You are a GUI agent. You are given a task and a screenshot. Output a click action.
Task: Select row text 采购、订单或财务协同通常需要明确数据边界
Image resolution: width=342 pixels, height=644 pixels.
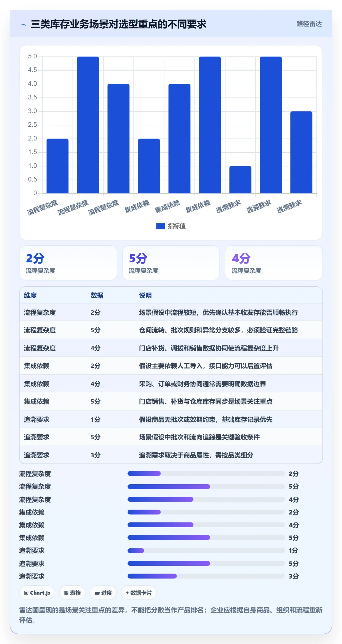(x=202, y=384)
